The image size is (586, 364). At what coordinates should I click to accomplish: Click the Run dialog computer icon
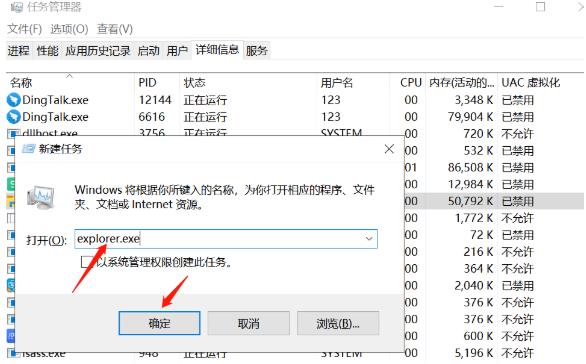click(x=41, y=197)
